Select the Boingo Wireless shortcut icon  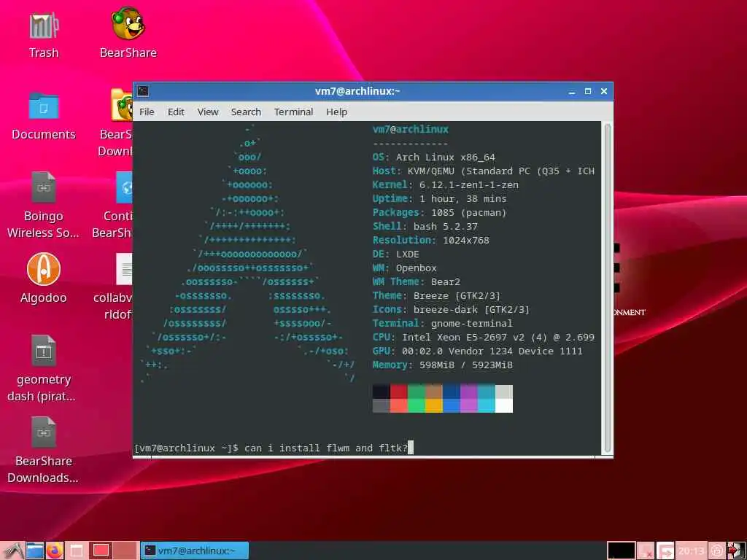(x=44, y=187)
